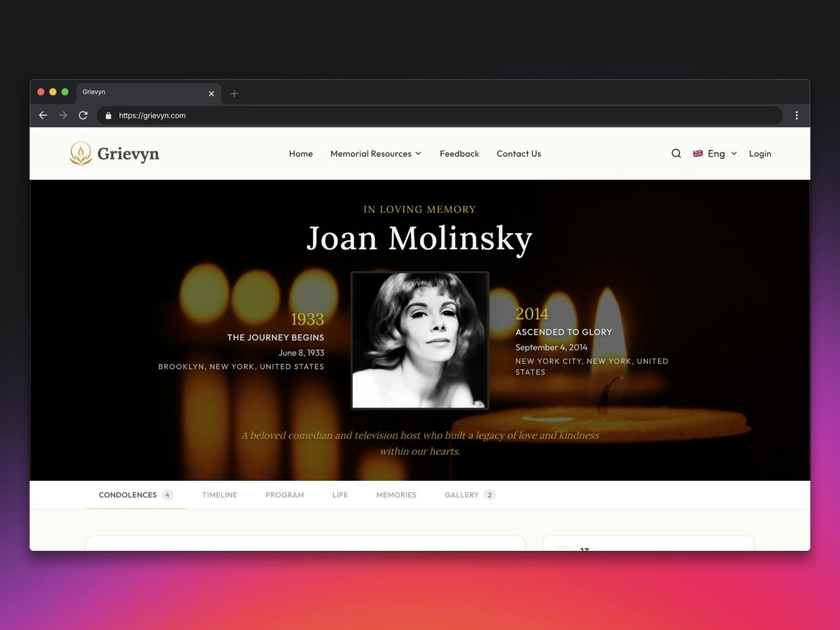Image resolution: width=840 pixels, height=630 pixels.
Task: Select the Memories tab
Action: (x=396, y=495)
